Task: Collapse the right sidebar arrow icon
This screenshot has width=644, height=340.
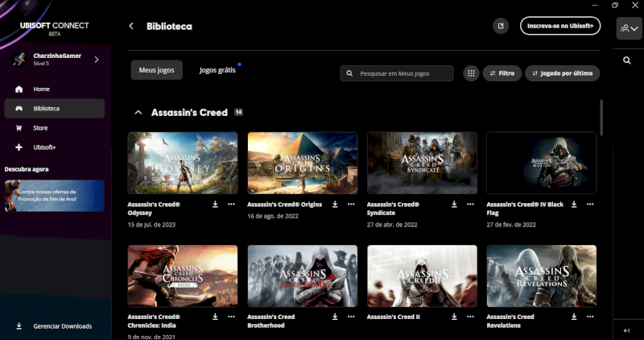Action: pyautogui.click(x=626, y=330)
